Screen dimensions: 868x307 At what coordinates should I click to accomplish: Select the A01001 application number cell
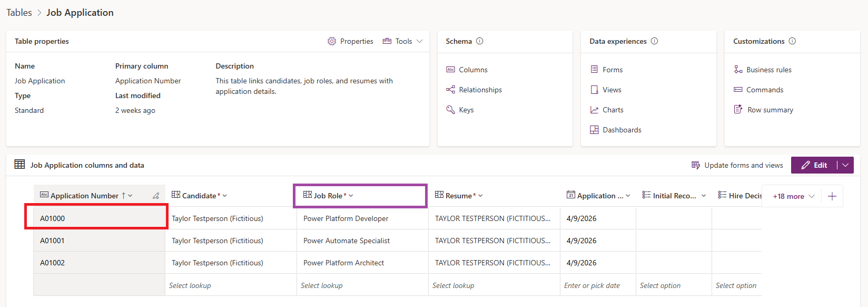[100, 241]
